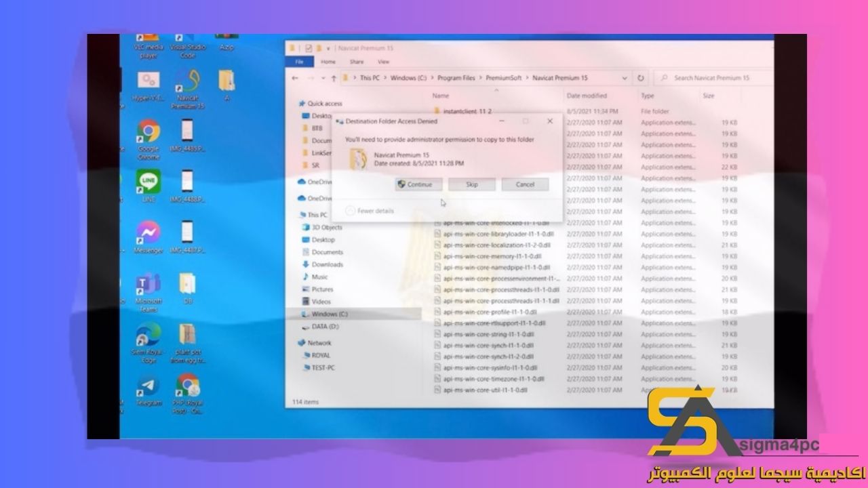This screenshot has height=488, width=868.
Task: Select the IMG_4487 phone image on desktop
Action: point(187,237)
